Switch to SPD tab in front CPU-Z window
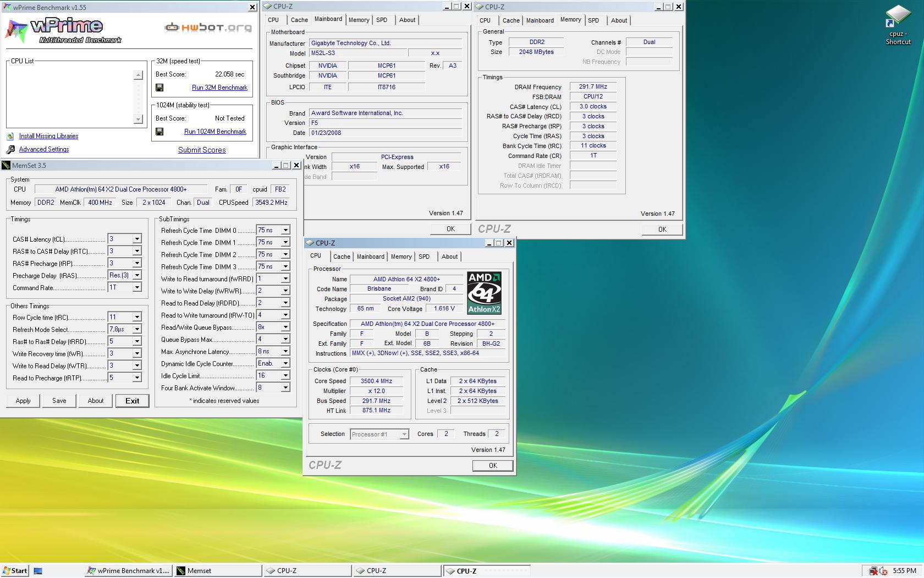Image resolution: width=924 pixels, height=578 pixels. click(x=424, y=257)
